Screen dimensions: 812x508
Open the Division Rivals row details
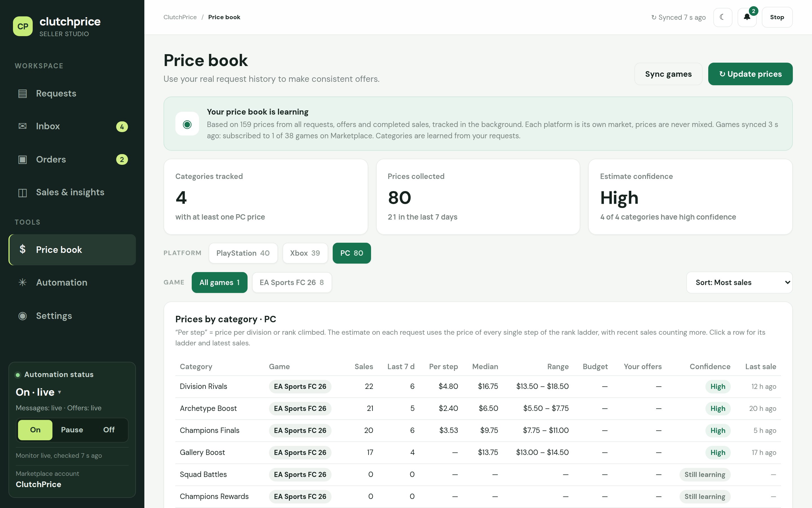478,386
